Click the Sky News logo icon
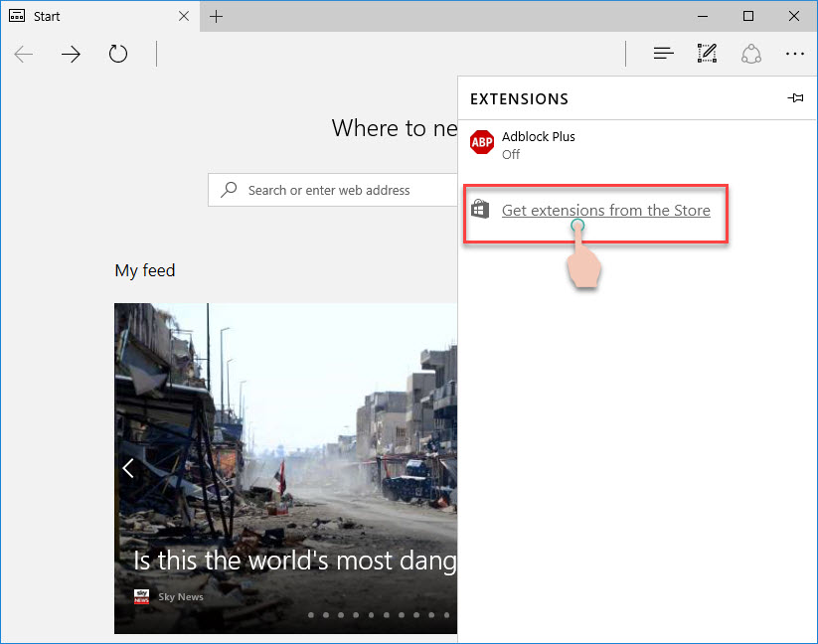Viewport: 818px width, 644px height. pyautogui.click(x=141, y=596)
